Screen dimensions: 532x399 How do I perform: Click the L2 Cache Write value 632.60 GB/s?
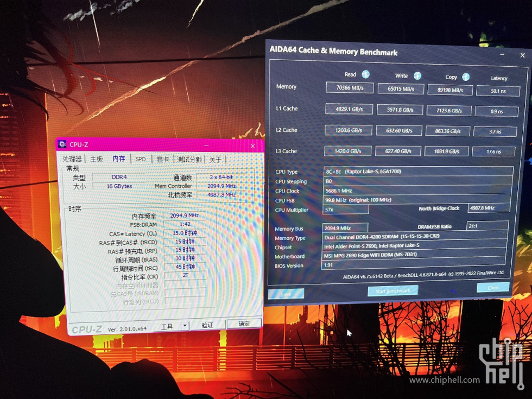click(399, 131)
